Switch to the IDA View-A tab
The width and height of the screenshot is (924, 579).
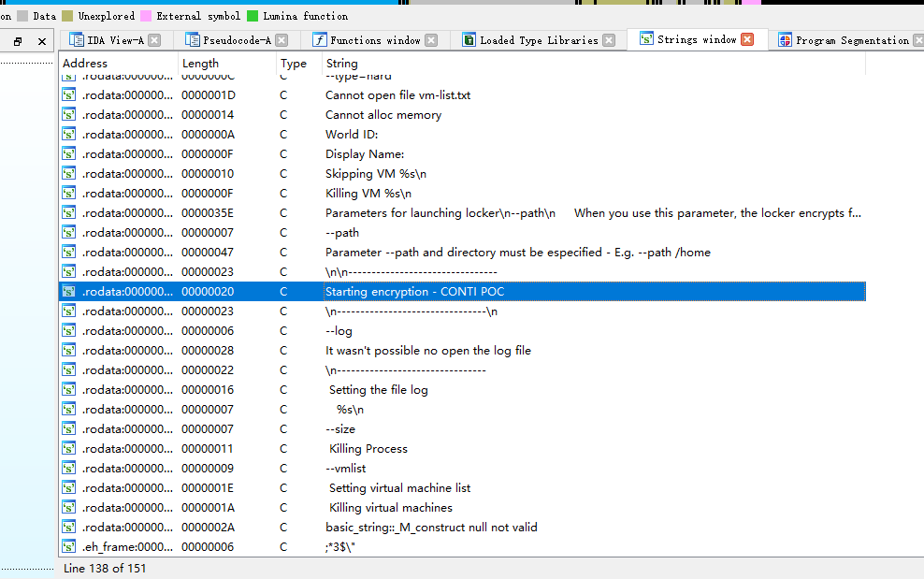(x=116, y=40)
